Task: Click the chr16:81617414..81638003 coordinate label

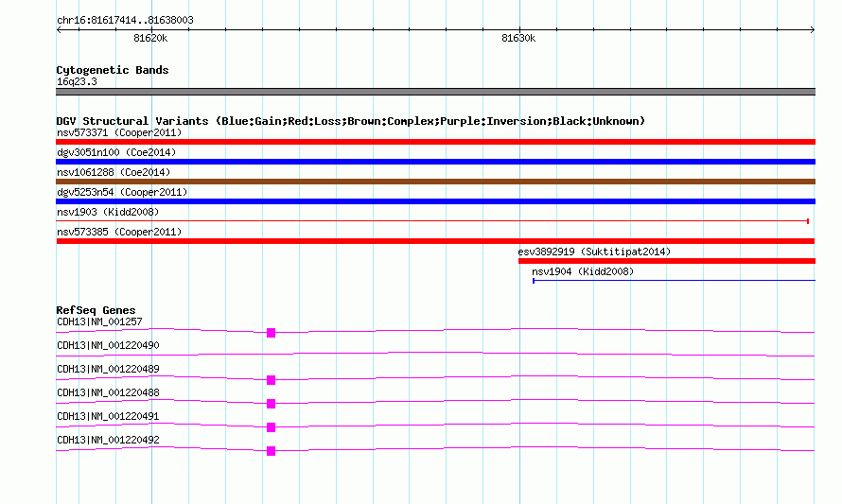Action: coord(125,20)
